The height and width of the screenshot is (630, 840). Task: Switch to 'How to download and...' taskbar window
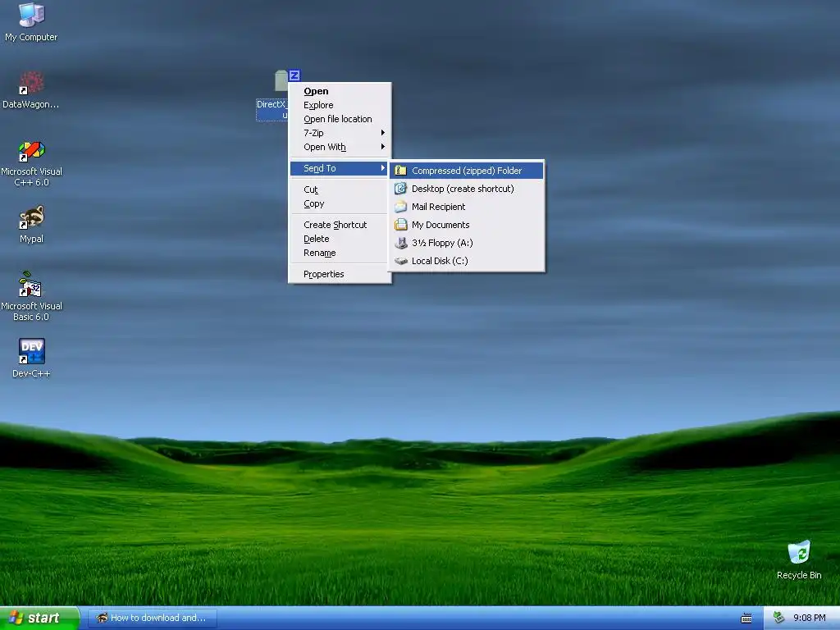(153, 619)
